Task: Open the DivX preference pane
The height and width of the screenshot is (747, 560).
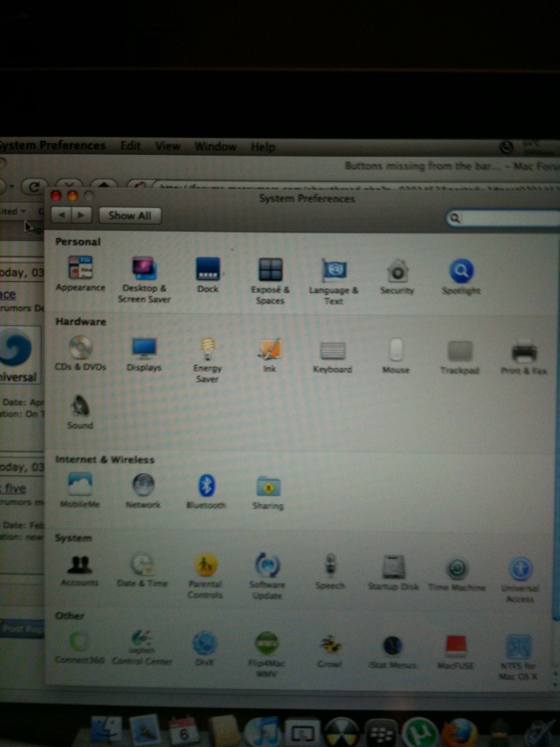Action: tap(204, 649)
